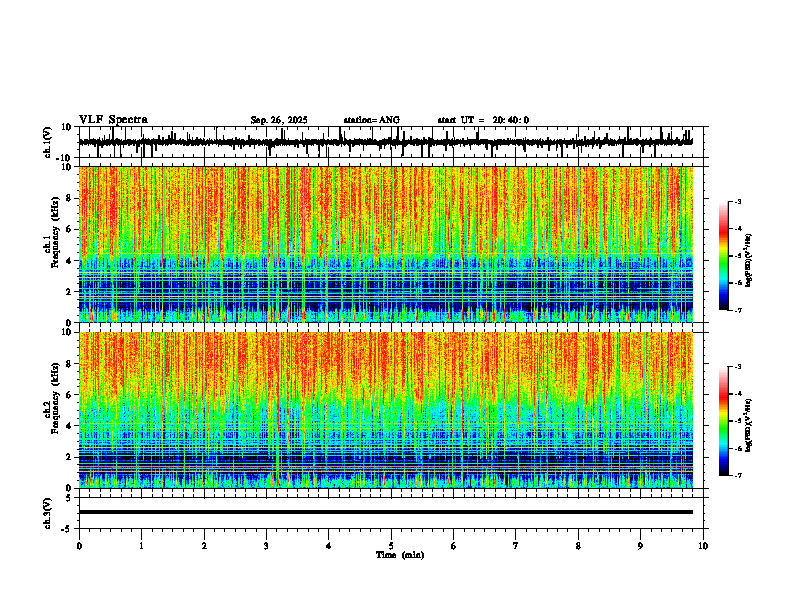
Task: Select the date label "Sep. 26, 2025"
Action: 279,120
